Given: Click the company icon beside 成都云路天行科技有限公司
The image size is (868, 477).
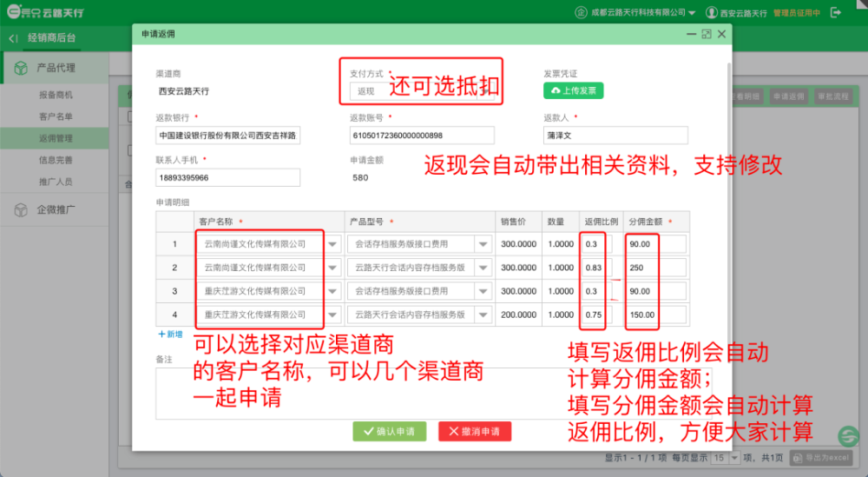Looking at the screenshot, I should [x=581, y=12].
